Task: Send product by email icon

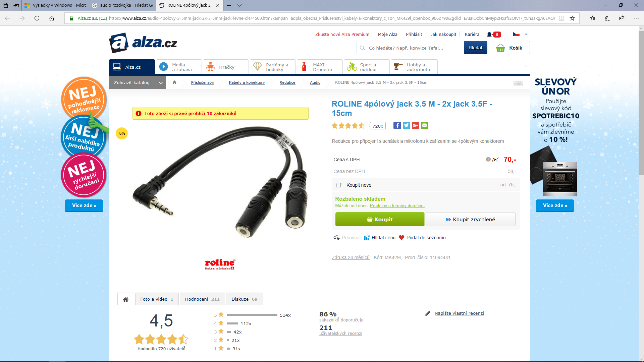Action: [x=425, y=126]
